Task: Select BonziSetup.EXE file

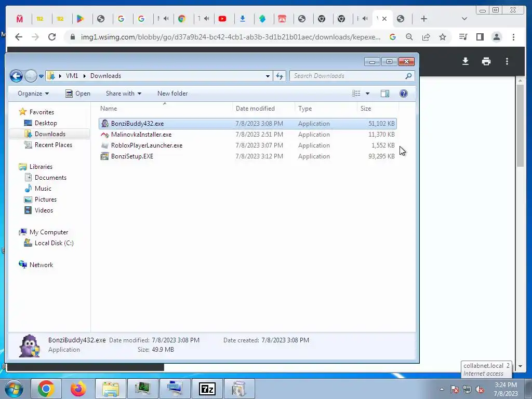Action: click(x=248, y=156)
